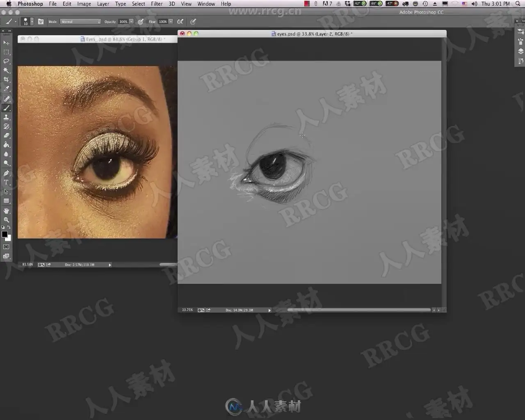Swap foreground and background colors
This screenshot has height=420, width=525.
9,227
